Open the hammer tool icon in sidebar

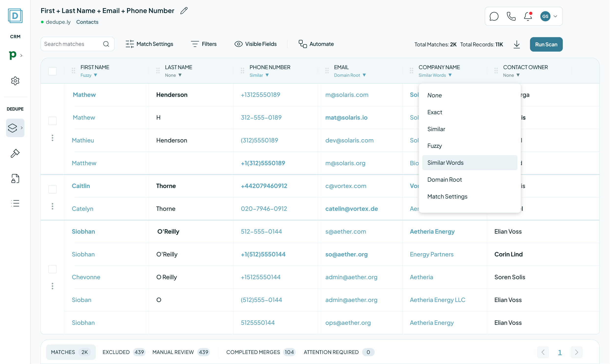(15, 153)
